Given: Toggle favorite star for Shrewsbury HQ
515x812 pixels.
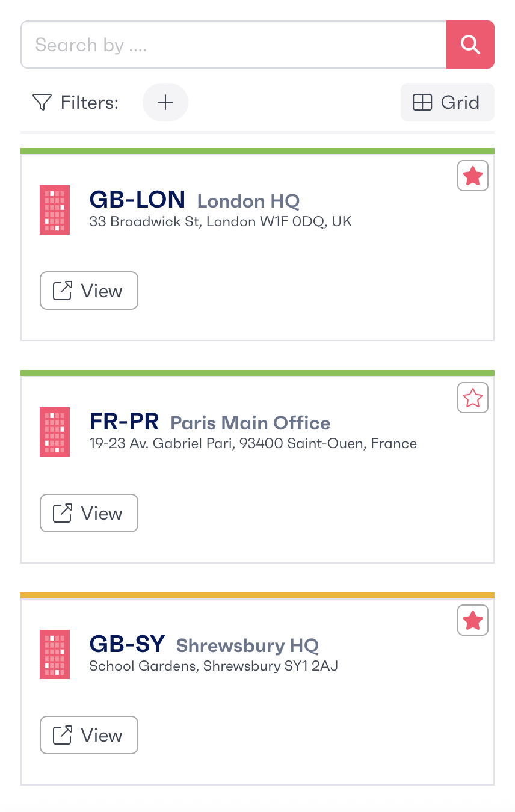Looking at the screenshot, I should tap(473, 621).
